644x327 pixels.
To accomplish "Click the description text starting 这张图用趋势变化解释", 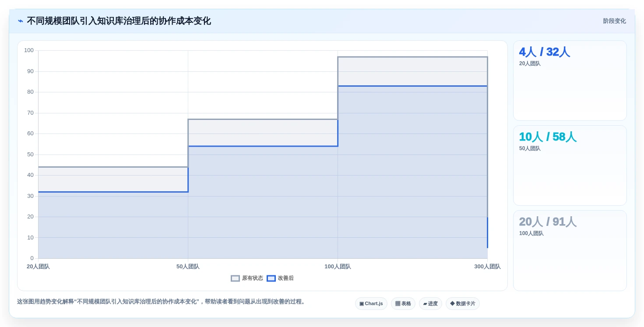I will tap(162, 302).
